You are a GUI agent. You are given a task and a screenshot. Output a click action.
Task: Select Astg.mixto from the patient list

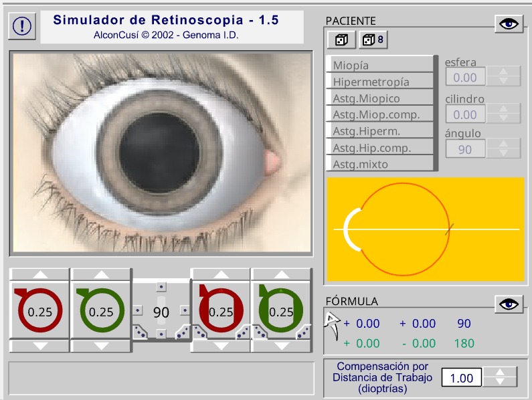click(x=380, y=164)
